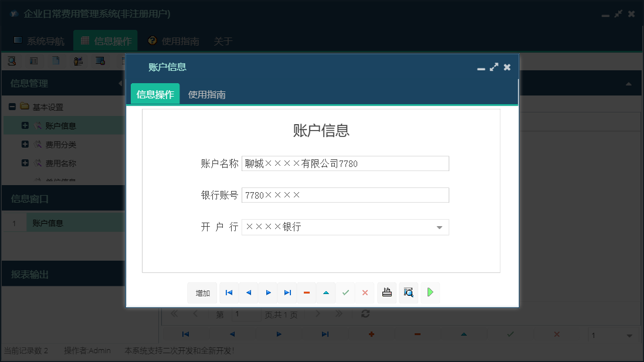Click the next record arrow icon

[x=268, y=292]
